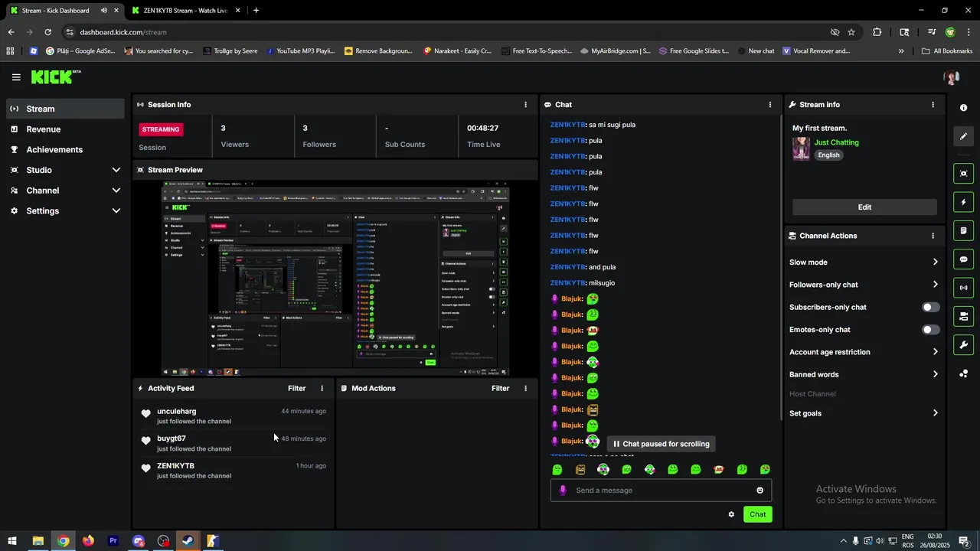Open Banned words settings
Viewport: 980px width, 551px height.
(x=864, y=375)
